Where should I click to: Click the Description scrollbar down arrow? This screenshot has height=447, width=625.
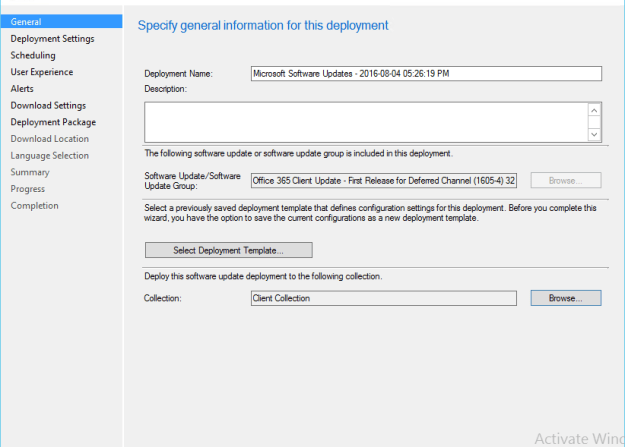click(x=594, y=134)
